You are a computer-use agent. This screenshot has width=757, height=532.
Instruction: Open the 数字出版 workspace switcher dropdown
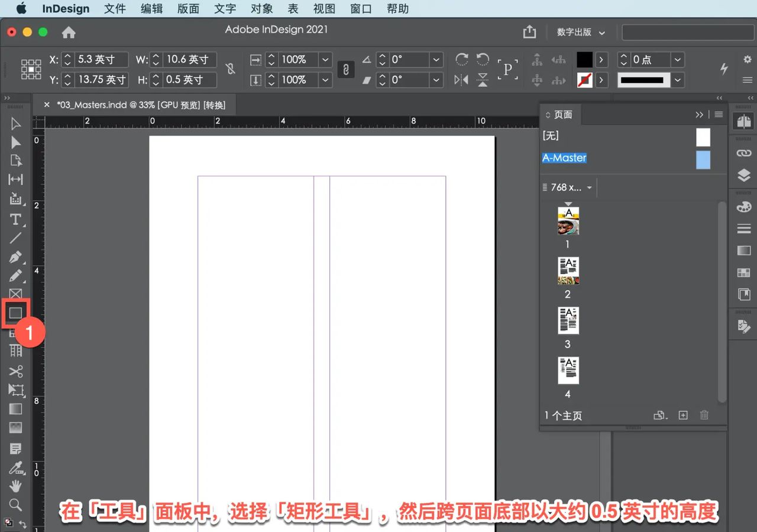pyautogui.click(x=580, y=33)
